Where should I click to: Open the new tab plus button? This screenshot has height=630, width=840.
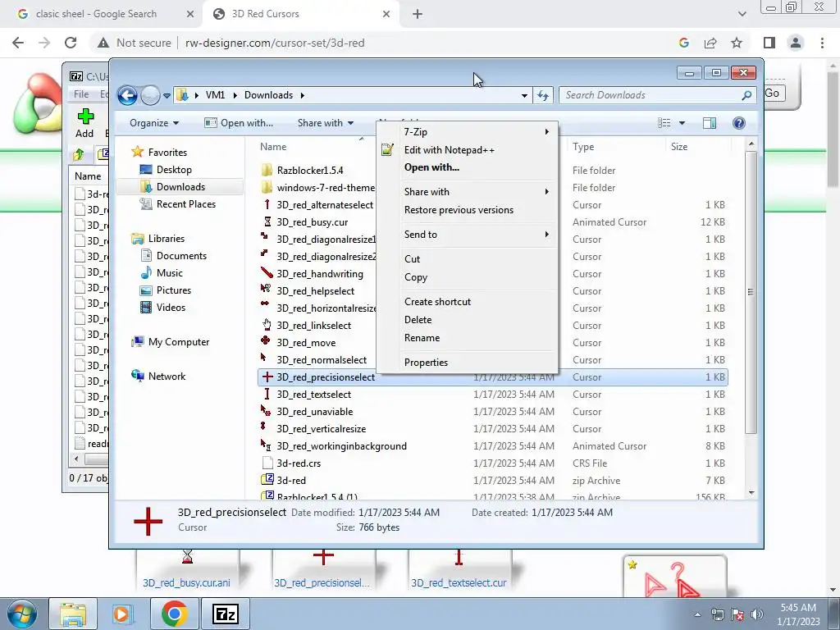(x=418, y=15)
